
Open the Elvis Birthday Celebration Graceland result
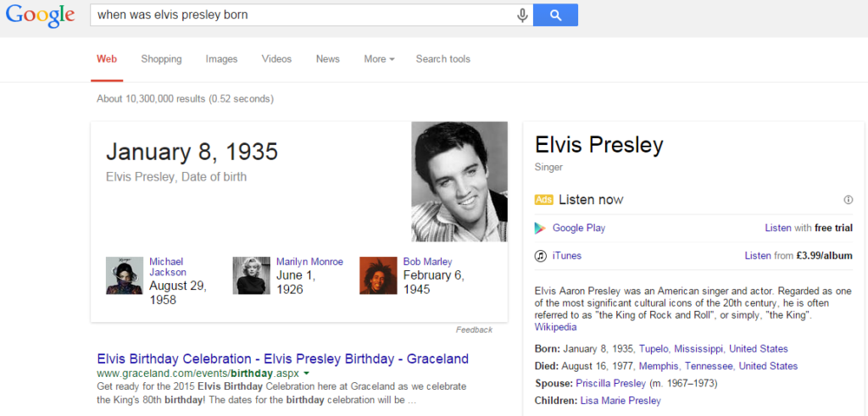[x=283, y=358]
